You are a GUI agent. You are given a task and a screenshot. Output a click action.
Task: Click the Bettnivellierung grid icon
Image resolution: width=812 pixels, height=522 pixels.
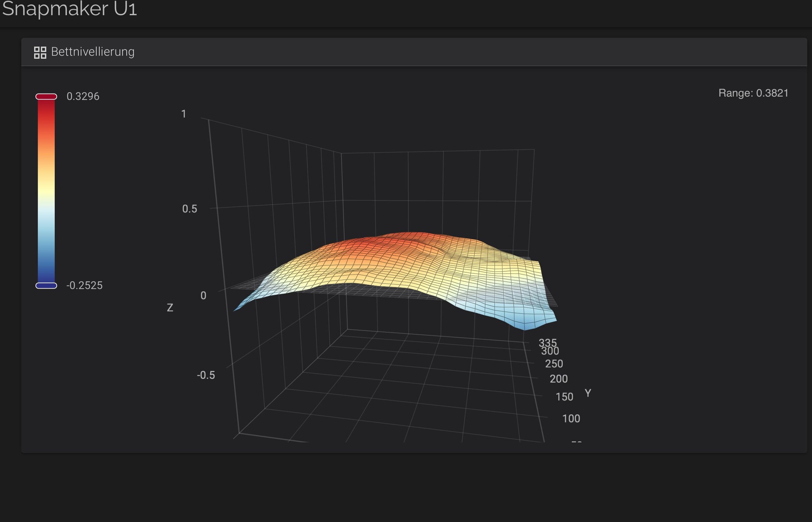pos(40,52)
